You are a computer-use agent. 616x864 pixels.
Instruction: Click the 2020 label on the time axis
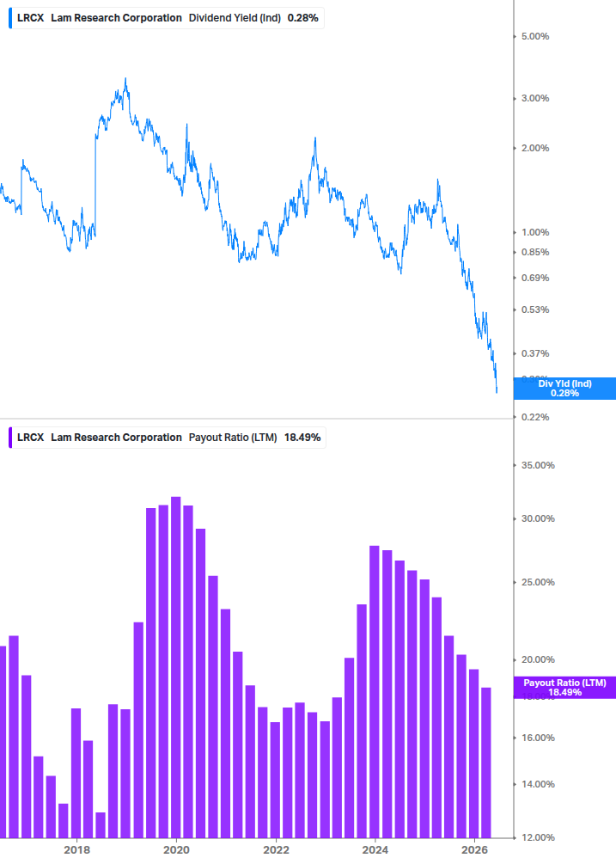pyautogui.click(x=176, y=849)
